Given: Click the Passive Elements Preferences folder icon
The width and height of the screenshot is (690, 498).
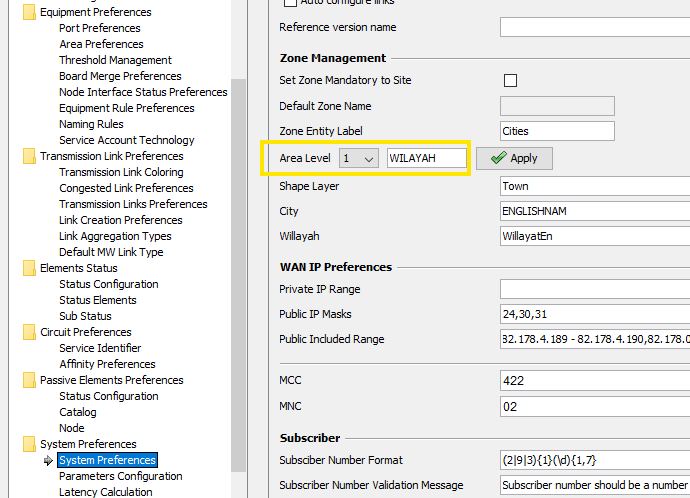Looking at the screenshot, I should [29, 380].
